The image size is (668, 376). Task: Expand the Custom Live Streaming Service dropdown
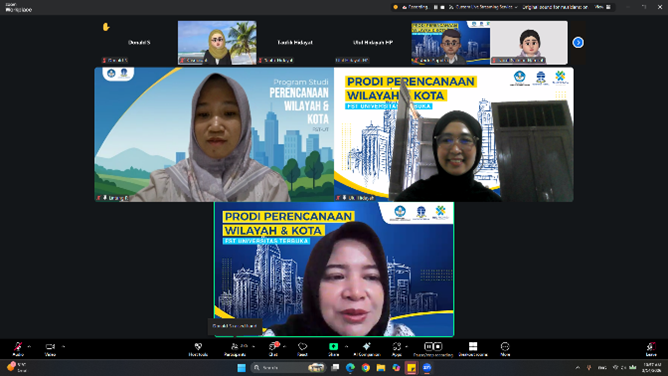(x=483, y=7)
